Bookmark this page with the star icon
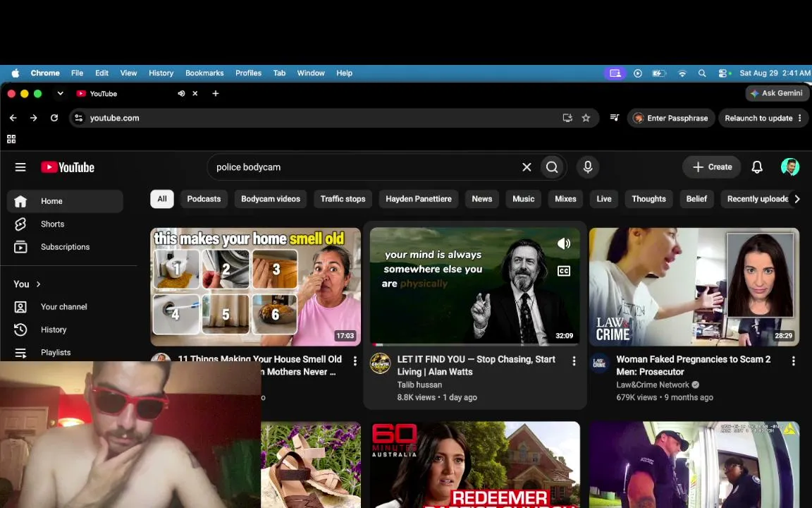This screenshot has width=812, height=508. (x=586, y=119)
